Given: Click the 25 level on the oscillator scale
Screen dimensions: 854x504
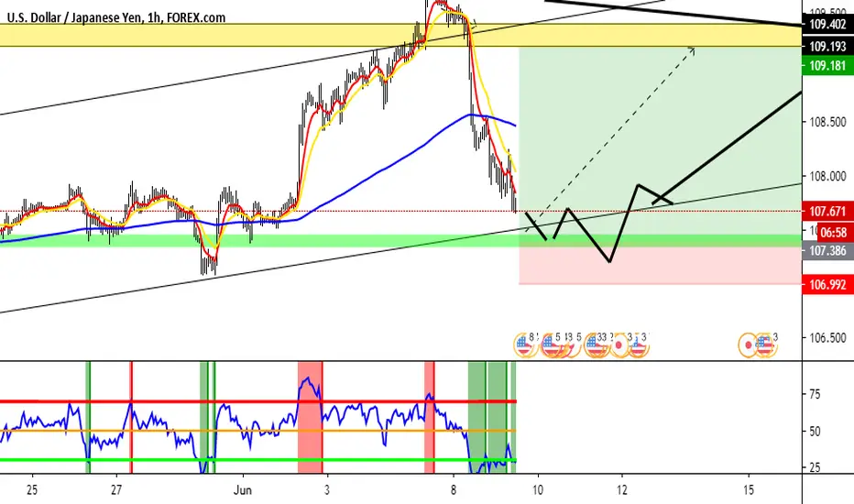Looking at the screenshot, I should coord(815,467).
